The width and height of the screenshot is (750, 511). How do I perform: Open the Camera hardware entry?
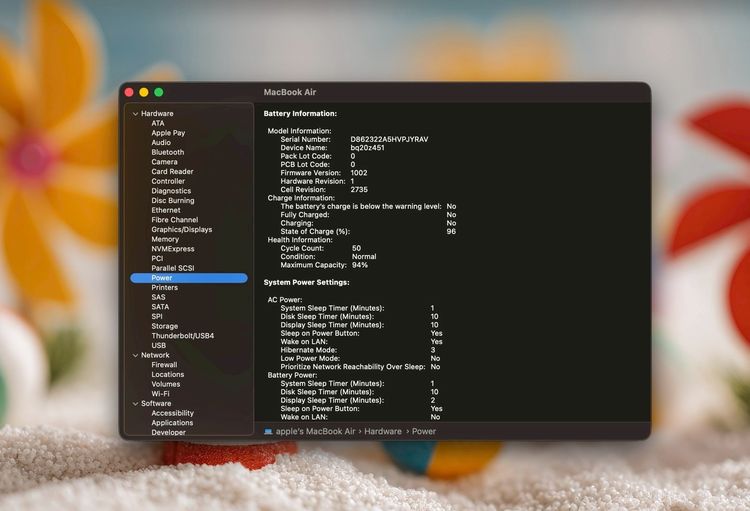(x=164, y=162)
